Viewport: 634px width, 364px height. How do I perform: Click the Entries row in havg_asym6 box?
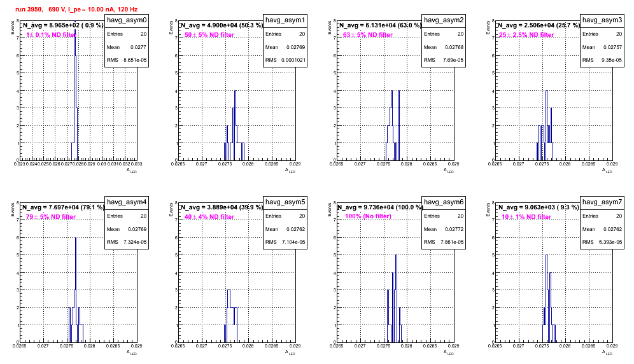tap(444, 216)
